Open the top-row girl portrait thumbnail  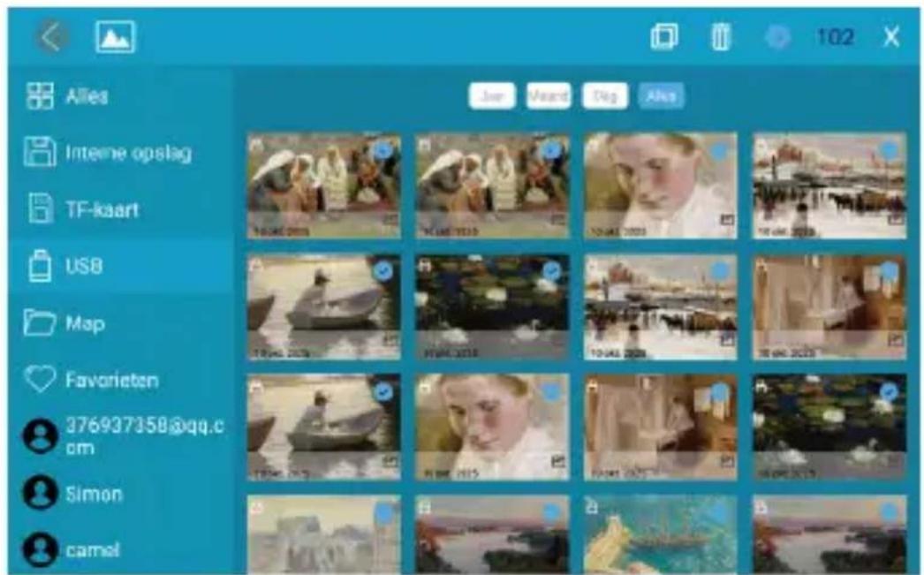coord(661,186)
